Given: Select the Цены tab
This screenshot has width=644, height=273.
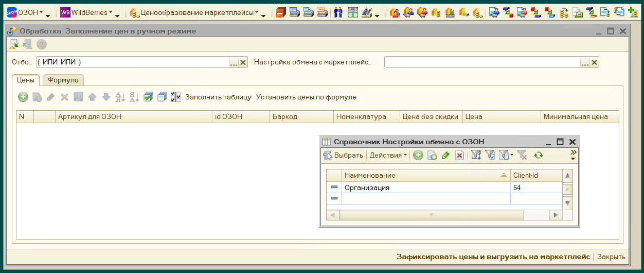Looking at the screenshot, I should (x=26, y=80).
